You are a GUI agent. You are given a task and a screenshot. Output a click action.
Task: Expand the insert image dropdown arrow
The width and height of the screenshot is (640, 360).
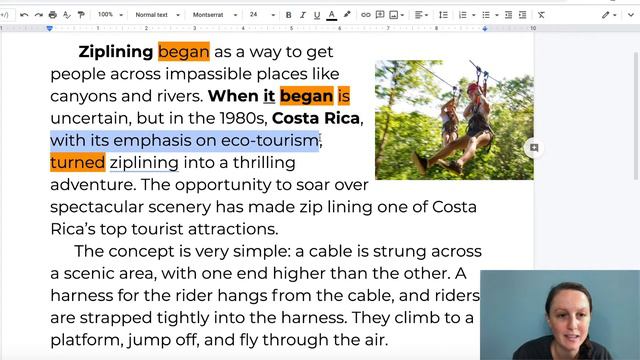[x=402, y=15]
